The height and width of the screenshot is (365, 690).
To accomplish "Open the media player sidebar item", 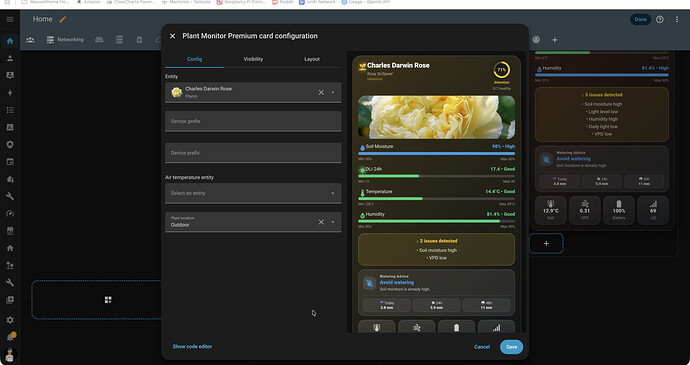I will click(10, 300).
